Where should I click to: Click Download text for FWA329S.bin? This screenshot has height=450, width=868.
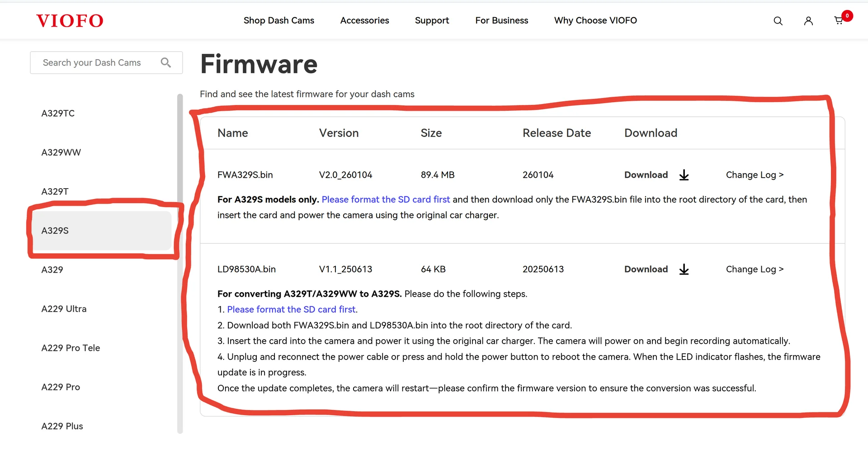646,175
